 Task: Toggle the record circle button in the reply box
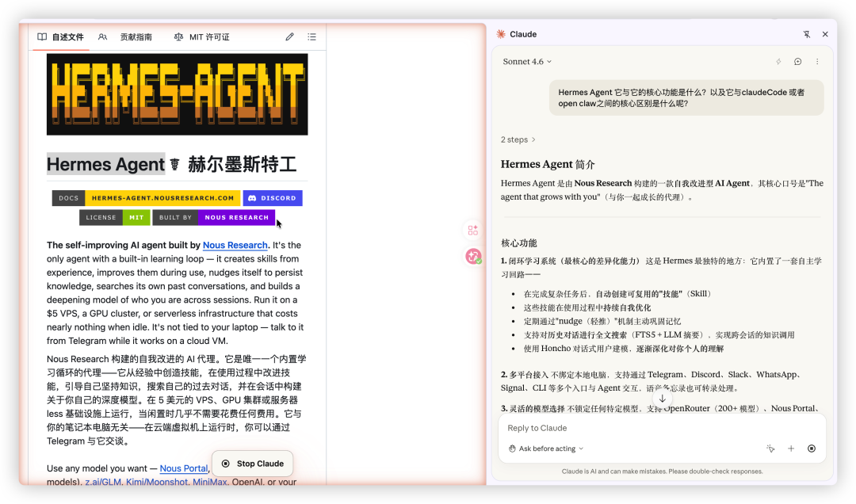pos(811,449)
